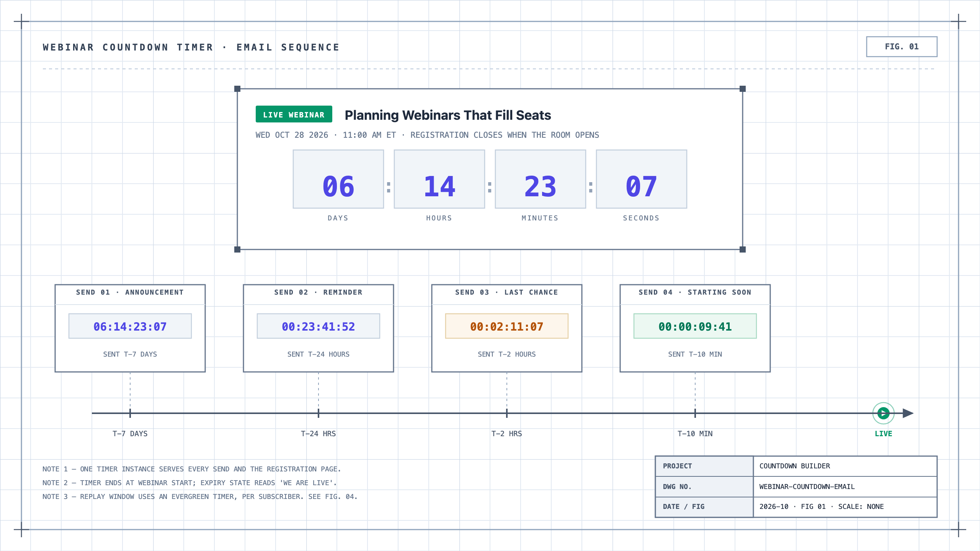Click the green LIVE play icon
Image resolution: width=980 pixels, height=551 pixels.
coord(883,413)
